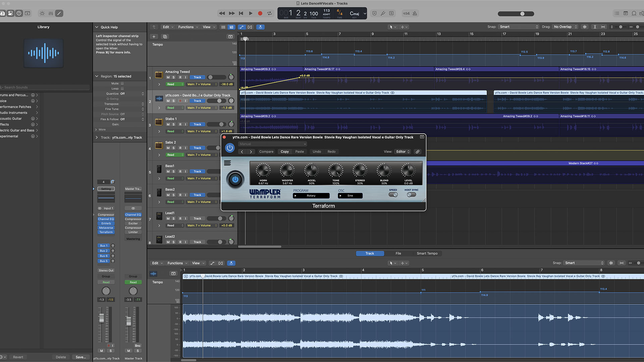
Task: Switch to the Smart Tempo tab
Action: click(x=427, y=253)
